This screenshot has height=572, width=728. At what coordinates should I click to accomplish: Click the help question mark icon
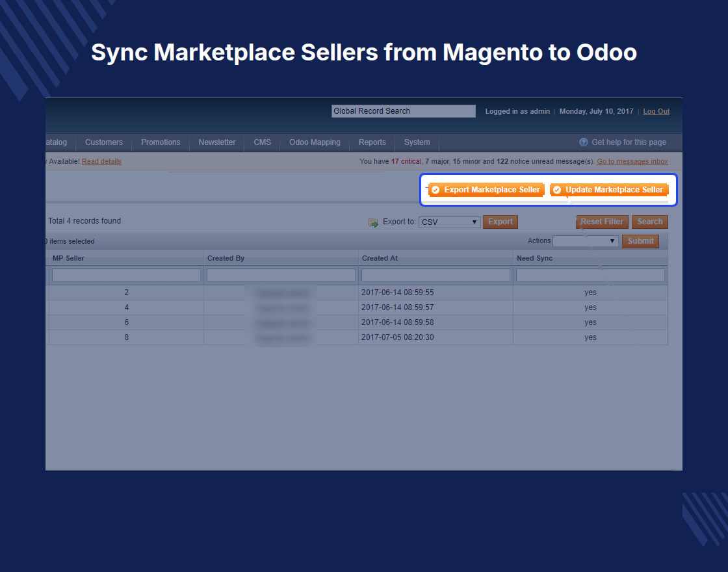pyautogui.click(x=584, y=142)
